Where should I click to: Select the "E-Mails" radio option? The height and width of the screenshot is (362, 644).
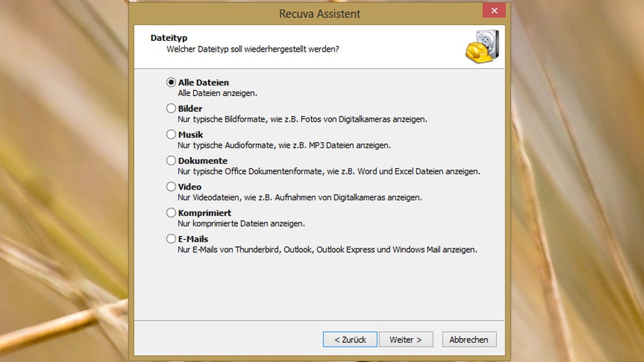click(171, 239)
